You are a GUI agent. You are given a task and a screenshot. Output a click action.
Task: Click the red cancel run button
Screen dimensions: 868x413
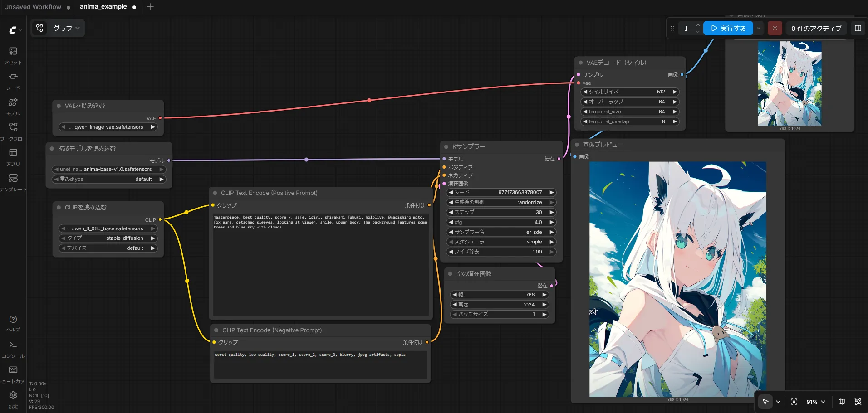point(775,28)
